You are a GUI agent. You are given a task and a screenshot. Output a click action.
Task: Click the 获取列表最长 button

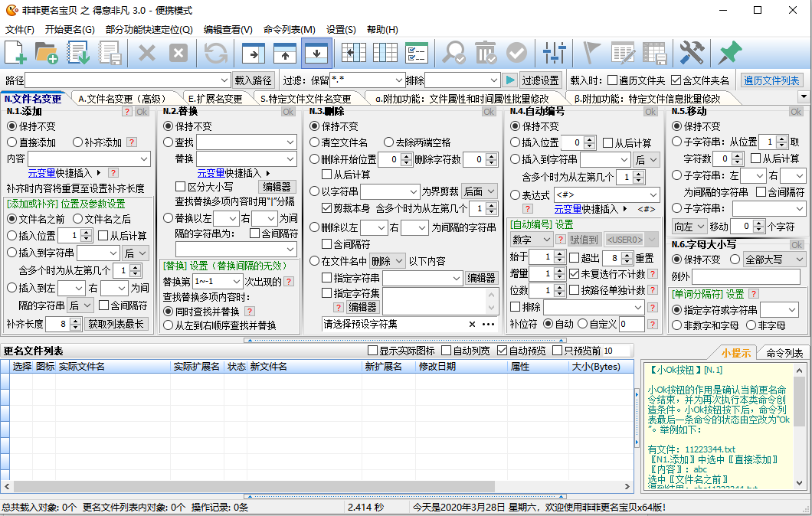116,324
